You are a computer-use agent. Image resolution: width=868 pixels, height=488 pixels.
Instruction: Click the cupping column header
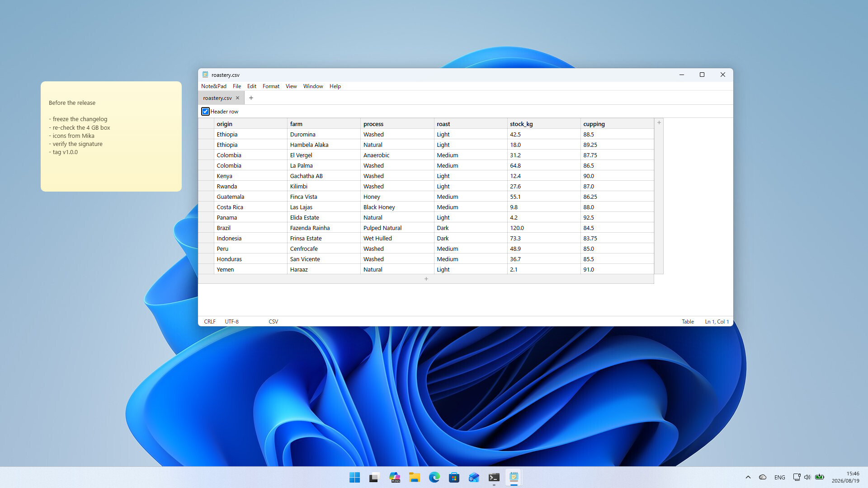pos(617,124)
